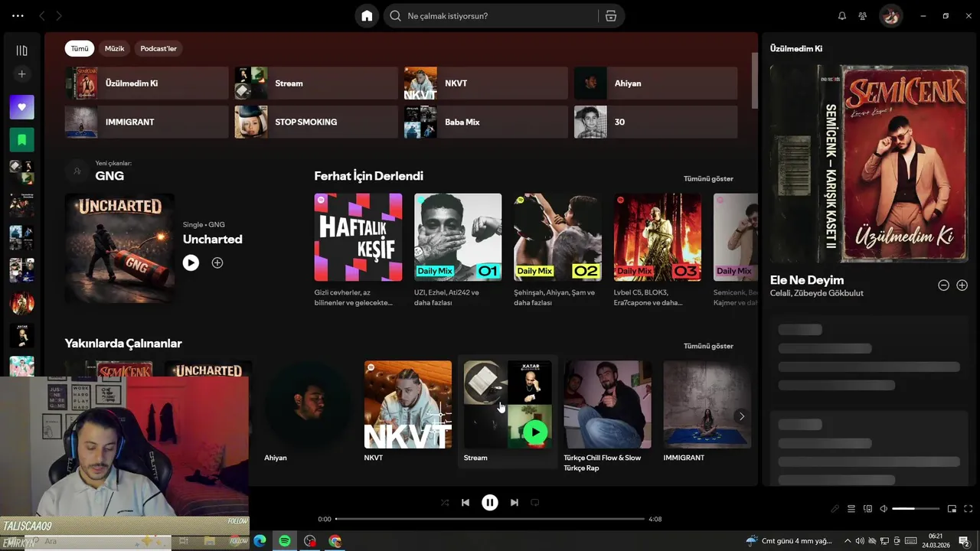Toggle lyrics microphone icon
This screenshot has height=551, width=980.
pyautogui.click(x=835, y=509)
